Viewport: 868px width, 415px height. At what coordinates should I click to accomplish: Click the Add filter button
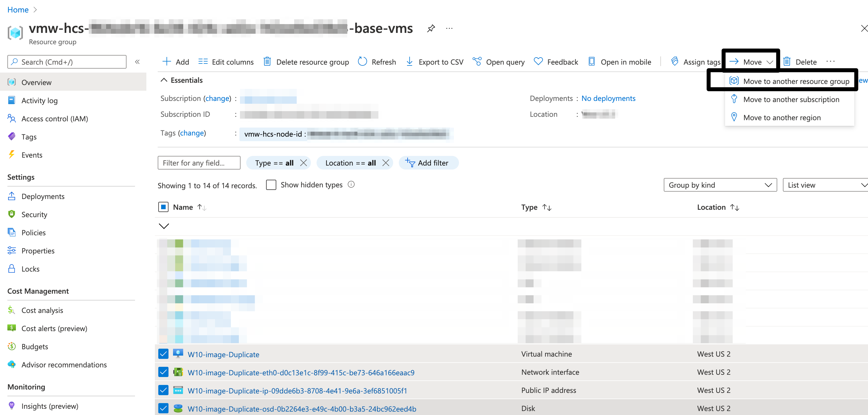(427, 163)
